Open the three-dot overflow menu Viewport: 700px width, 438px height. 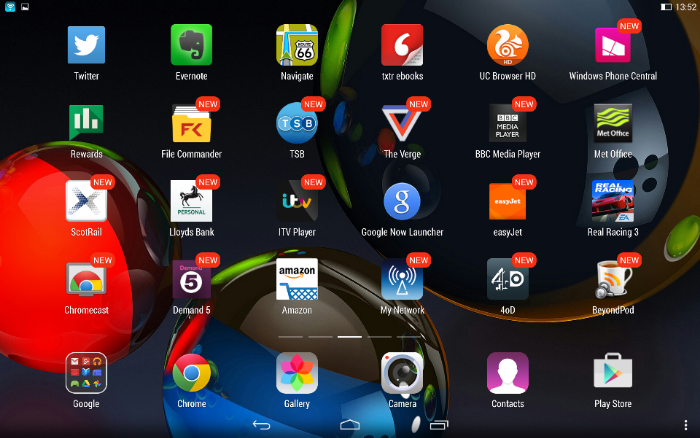pyautogui.click(x=686, y=425)
